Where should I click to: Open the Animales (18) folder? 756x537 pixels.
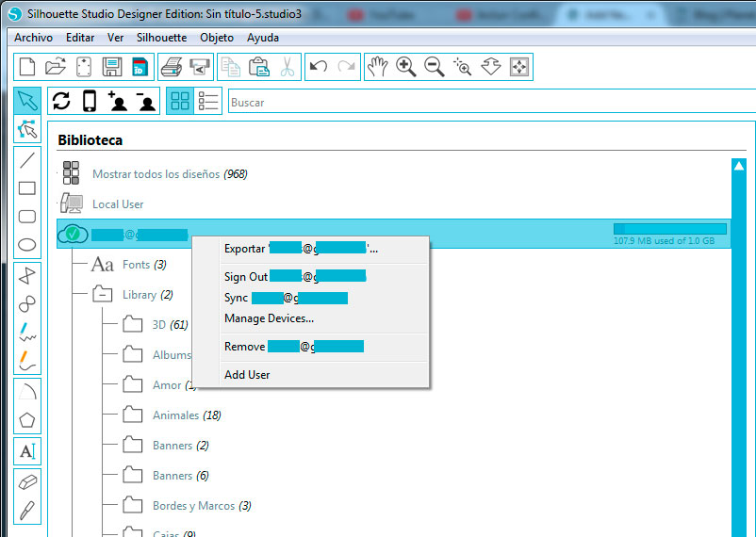click(x=187, y=415)
